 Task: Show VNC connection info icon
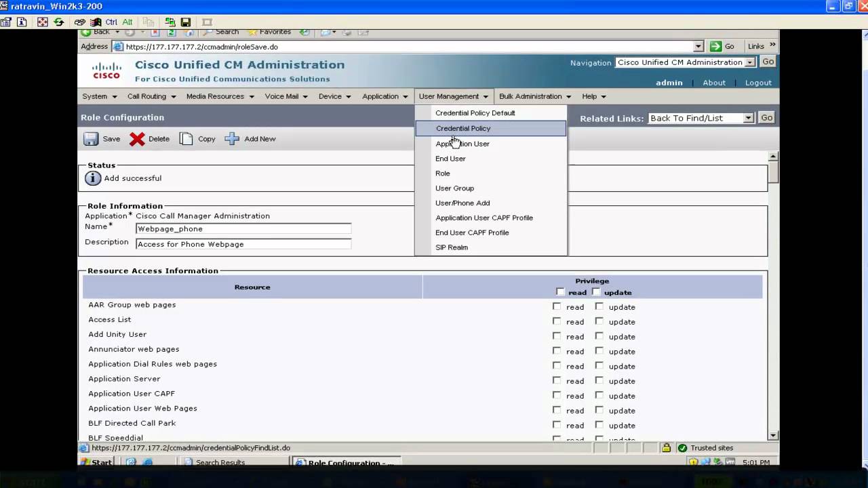click(x=22, y=22)
